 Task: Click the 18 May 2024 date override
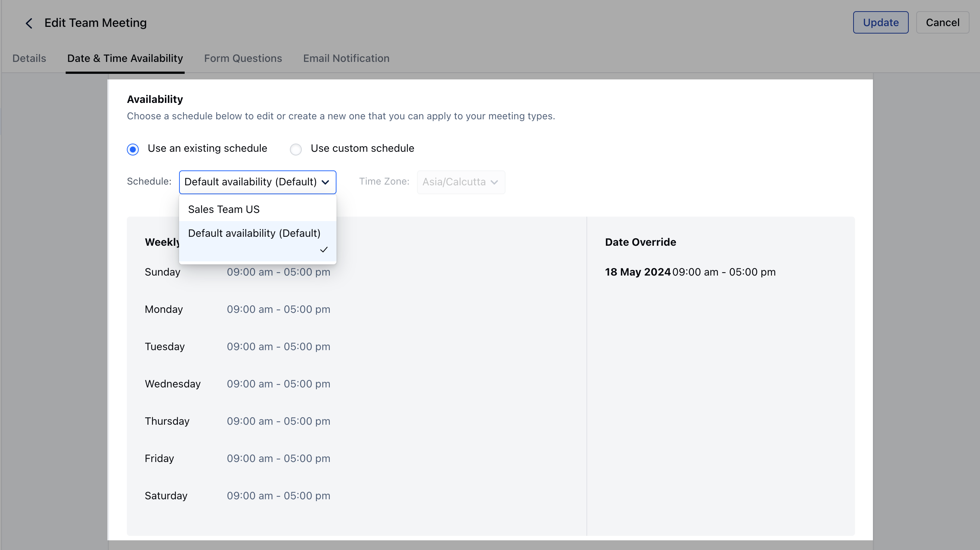coord(638,272)
